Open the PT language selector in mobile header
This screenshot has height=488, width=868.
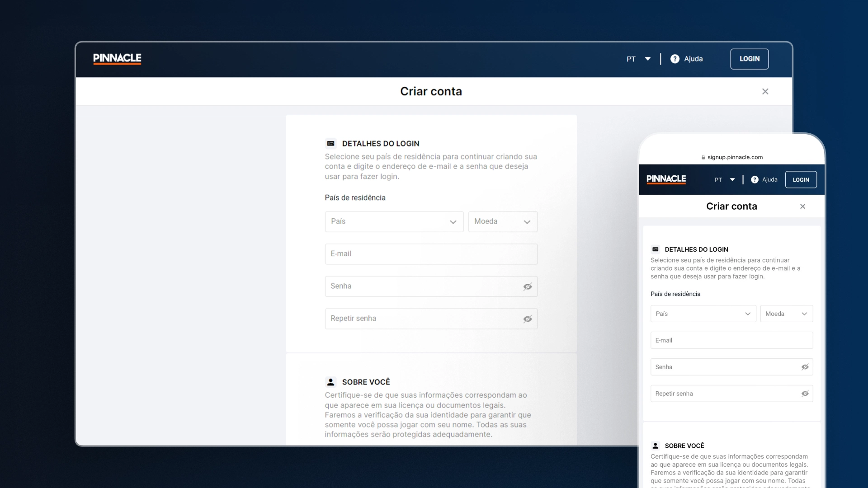point(725,179)
